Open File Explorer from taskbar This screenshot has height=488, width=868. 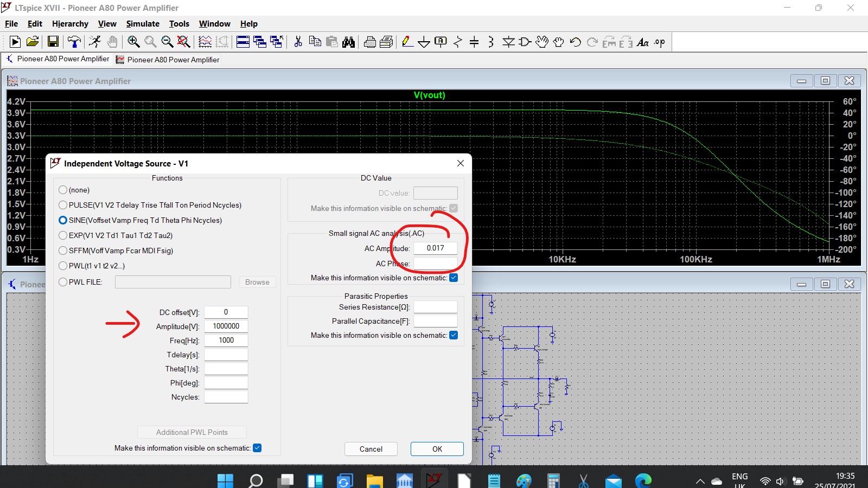[375, 480]
